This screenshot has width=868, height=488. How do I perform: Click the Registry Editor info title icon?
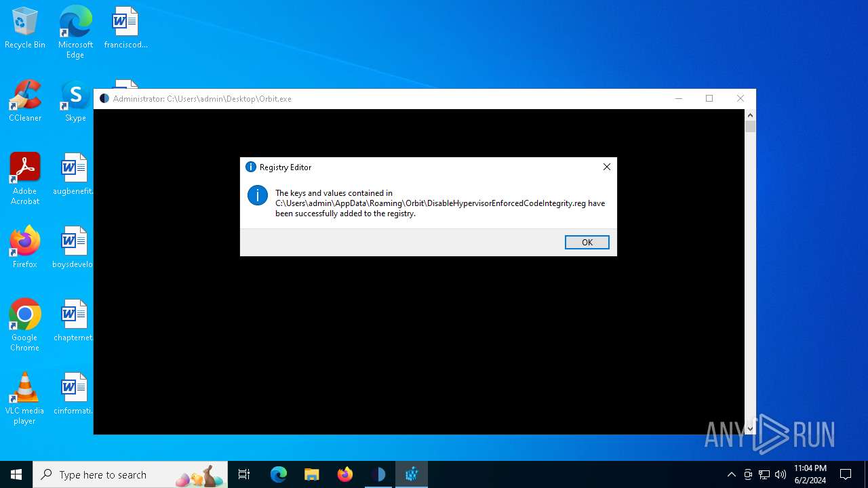(251, 167)
